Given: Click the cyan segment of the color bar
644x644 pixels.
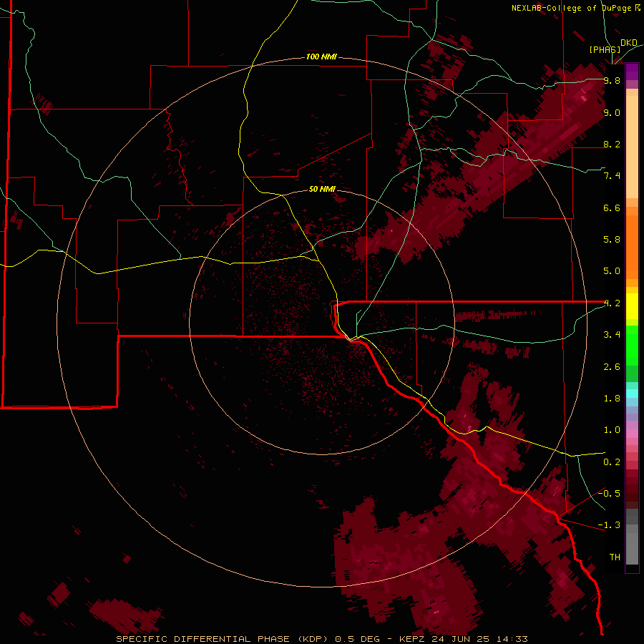Looking at the screenshot, I should point(632,394).
